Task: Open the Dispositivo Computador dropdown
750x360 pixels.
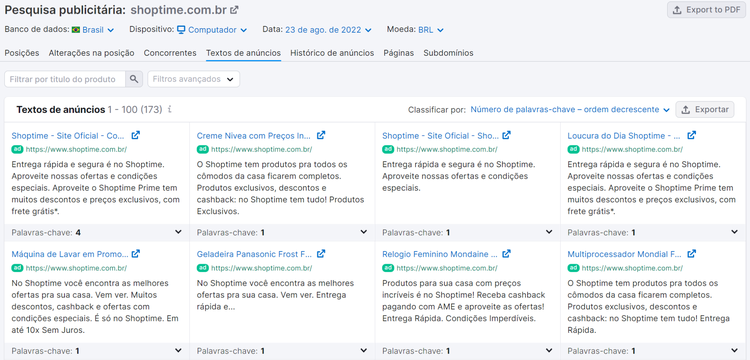Action: coord(212,30)
